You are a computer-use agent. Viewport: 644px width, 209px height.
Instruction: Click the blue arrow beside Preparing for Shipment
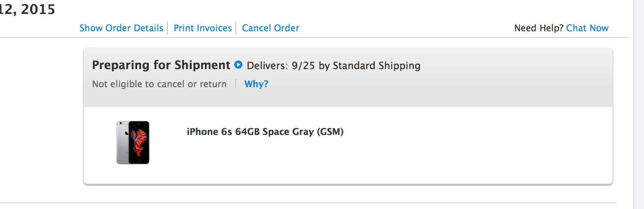238,65
